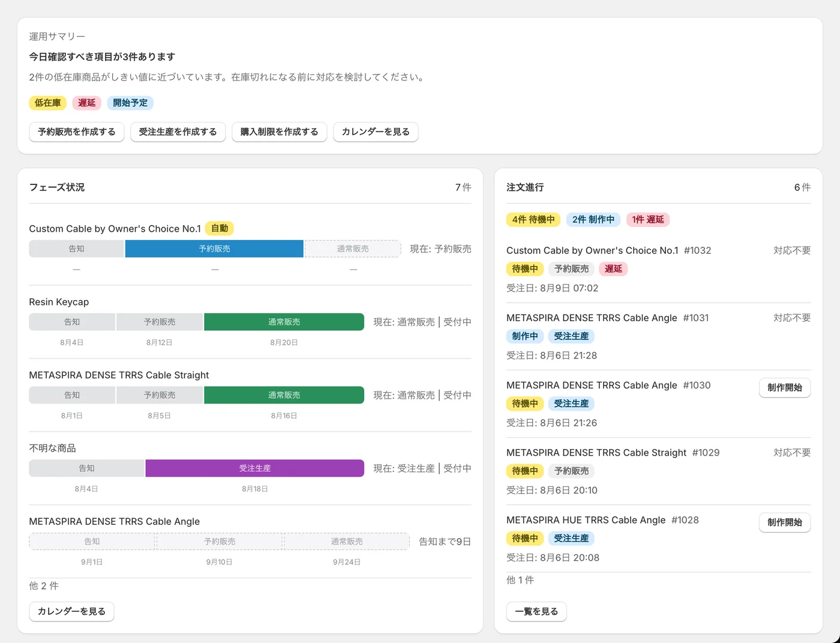Image resolution: width=840 pixels, height=643 pixels.
Task: Click the red 遅延 tag on order #1032
Action: point(613,269)
